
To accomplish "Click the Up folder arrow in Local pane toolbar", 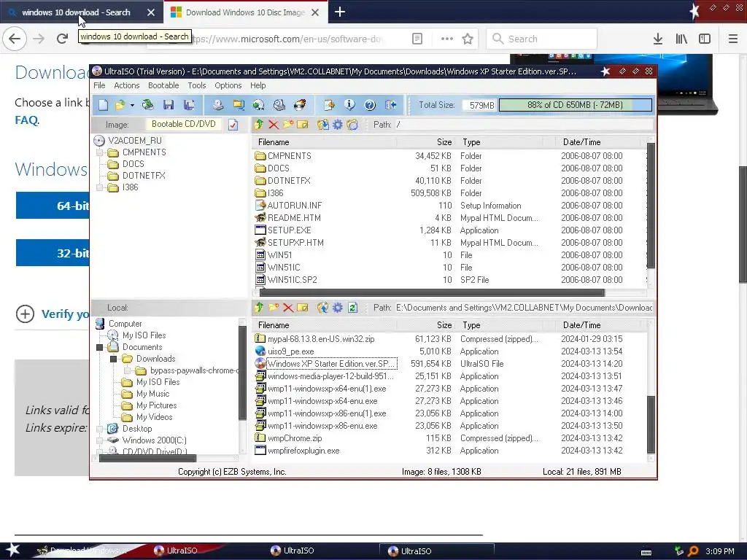I will (x=259, y=308).
